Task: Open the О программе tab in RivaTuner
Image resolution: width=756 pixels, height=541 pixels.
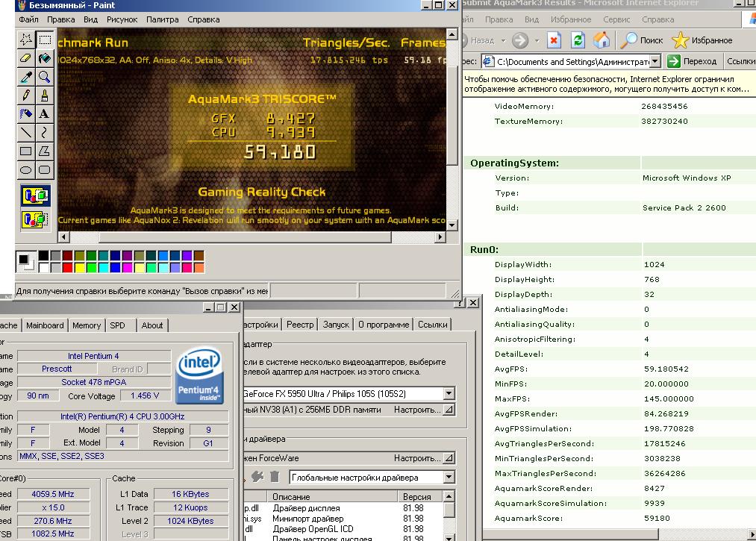Action: [384, 325]
